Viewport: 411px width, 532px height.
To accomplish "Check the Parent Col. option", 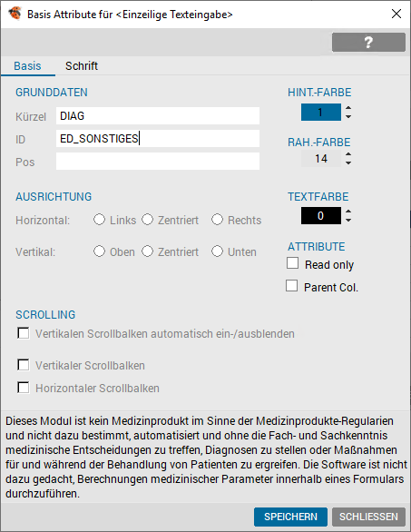I will coord(291,286).
